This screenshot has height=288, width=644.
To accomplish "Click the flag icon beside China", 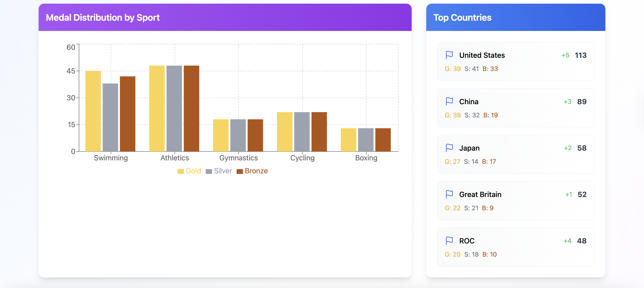I will point(449,101).
